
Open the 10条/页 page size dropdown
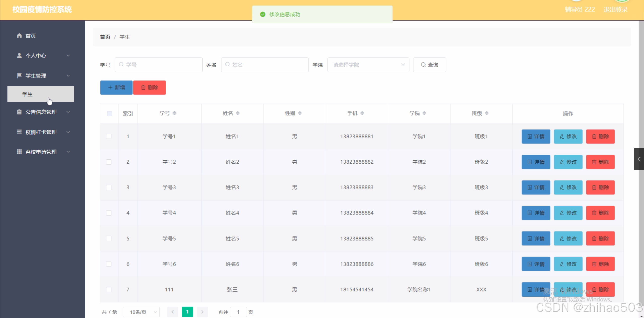pyautogui.click(x=141, y=312)
